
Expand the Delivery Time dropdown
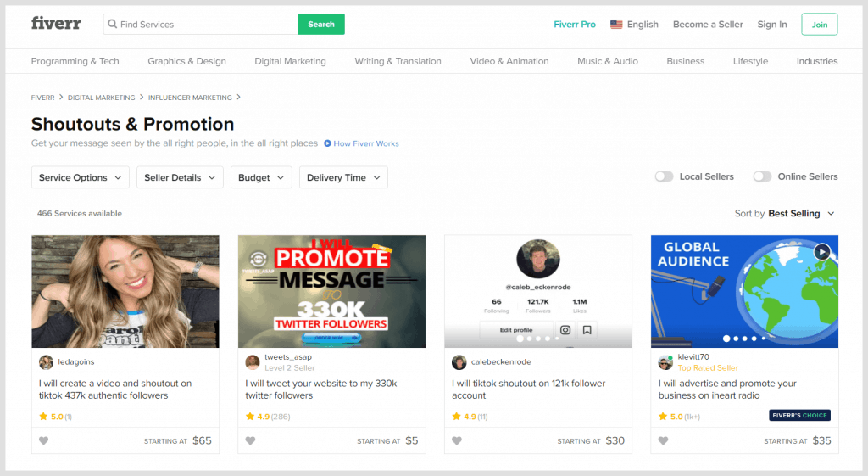click(x=344, y=177)
